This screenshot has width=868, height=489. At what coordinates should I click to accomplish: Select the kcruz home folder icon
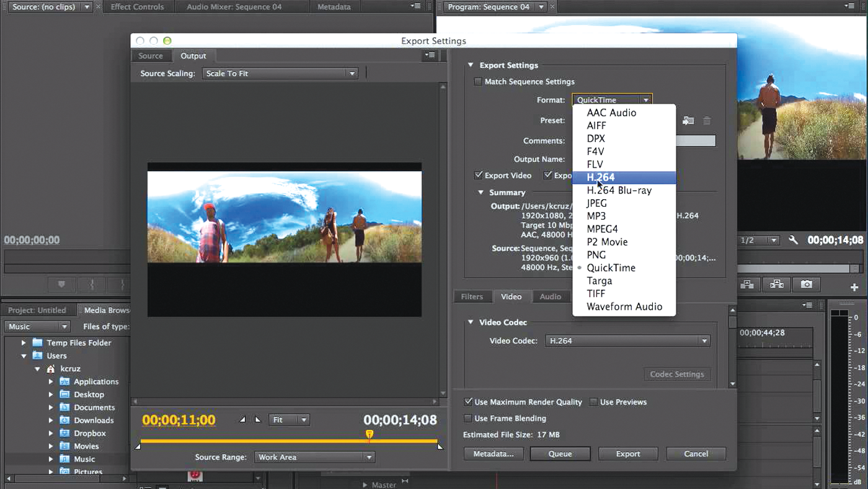[51, 369]
